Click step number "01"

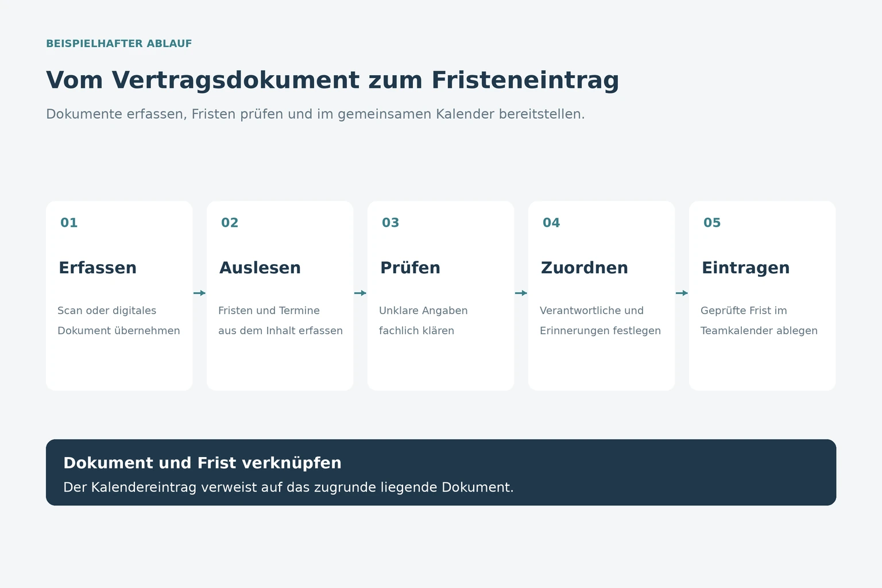[x=69, y=223]
